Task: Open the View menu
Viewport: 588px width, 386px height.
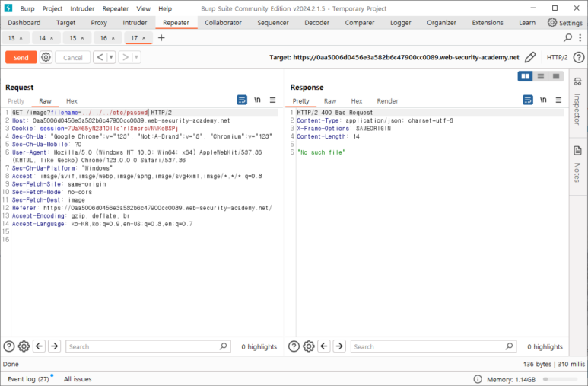Action: [143, 8]
